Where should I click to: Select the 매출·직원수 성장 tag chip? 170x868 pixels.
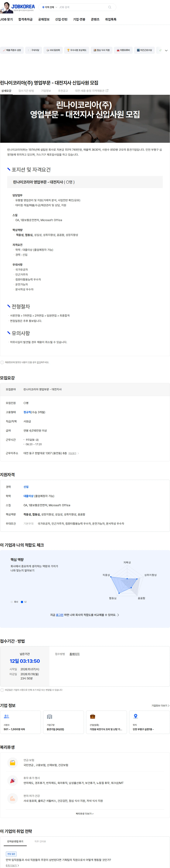tap(12, 50)
